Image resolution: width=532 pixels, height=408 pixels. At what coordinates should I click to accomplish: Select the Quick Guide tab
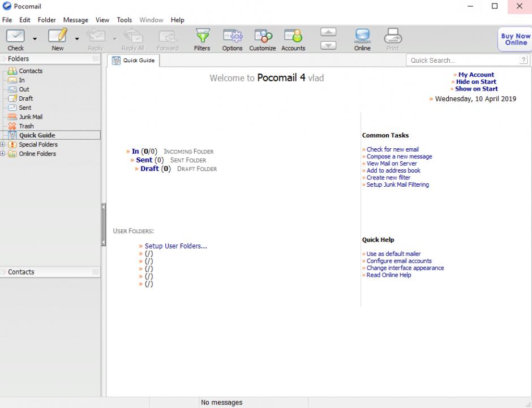coord(134,61)
